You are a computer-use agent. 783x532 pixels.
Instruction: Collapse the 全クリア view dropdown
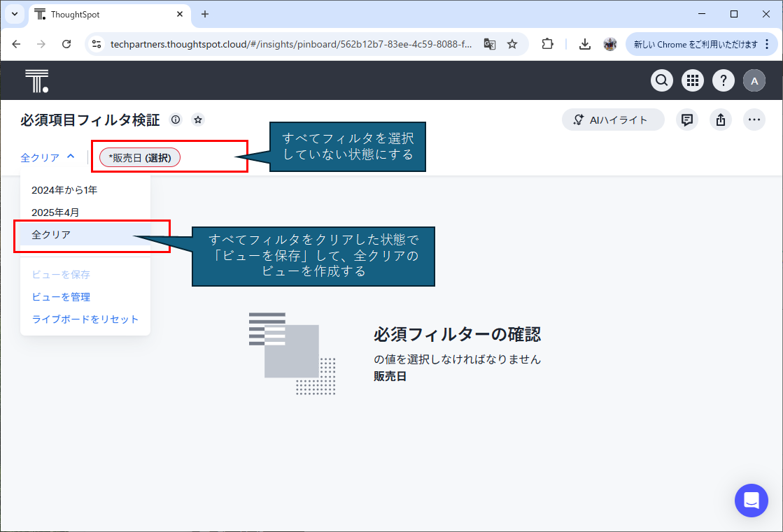click(48, 157)
